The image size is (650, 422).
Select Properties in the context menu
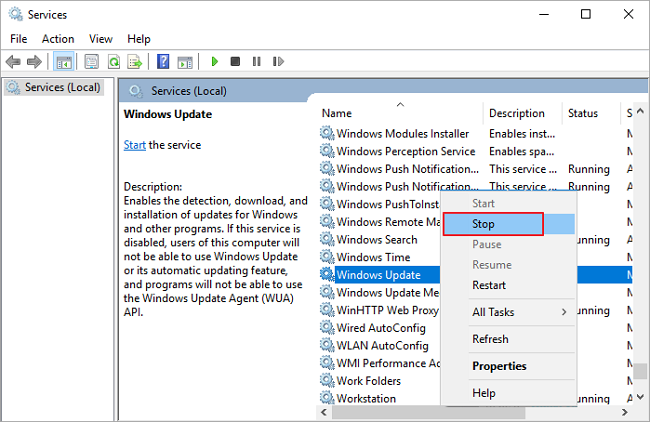[x=499, y=366]
